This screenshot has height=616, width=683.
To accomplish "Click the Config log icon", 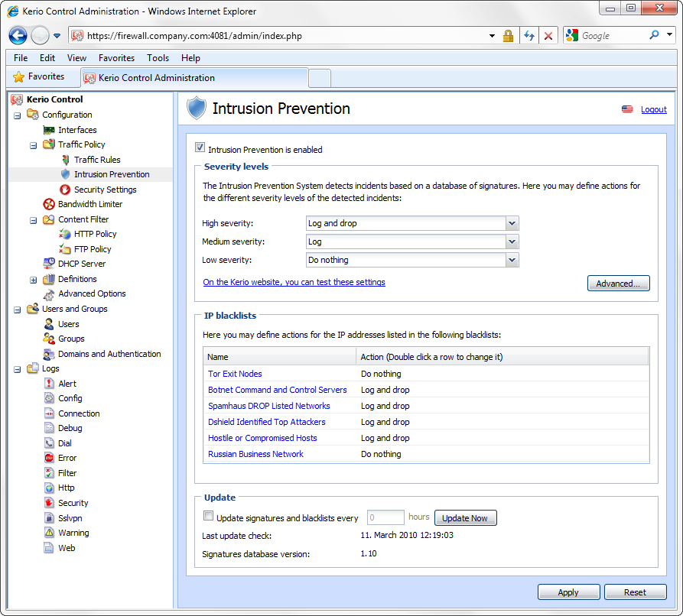I will click(49, 398).
